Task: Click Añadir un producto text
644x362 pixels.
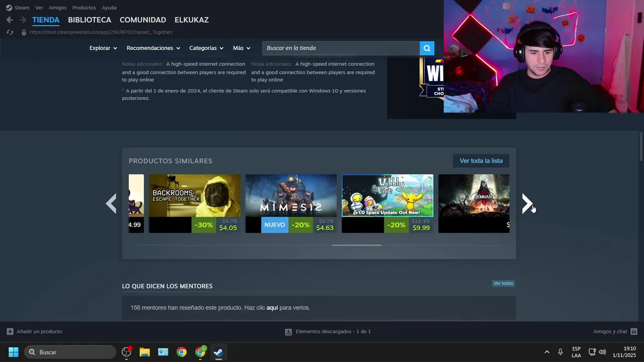Action: (39, 331)
